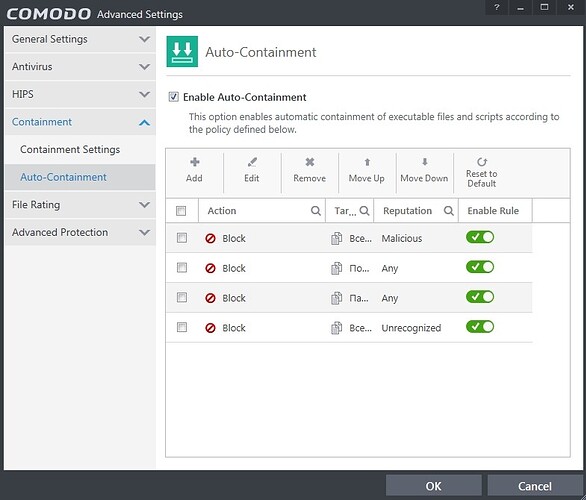The image size is (586, 500).
Task: Click the Move Down arrow icon
Action: click(425, 162)
